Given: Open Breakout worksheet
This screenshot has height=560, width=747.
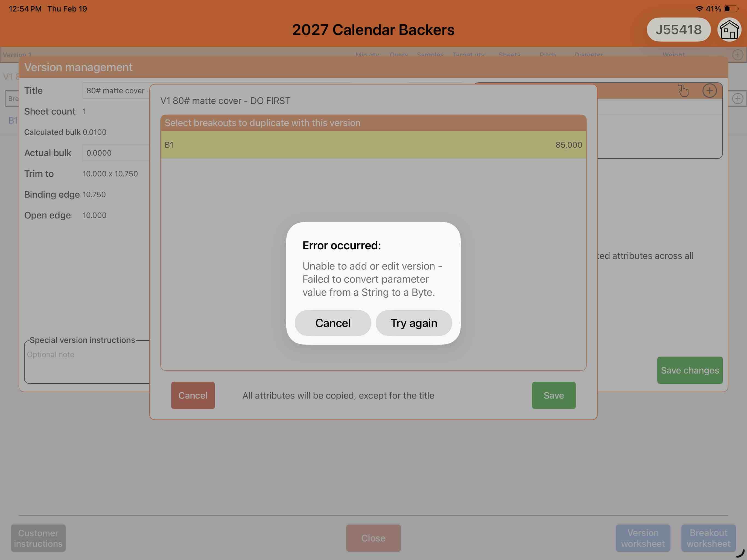Looking at the screenshot, I should click(x=708, y=538).
